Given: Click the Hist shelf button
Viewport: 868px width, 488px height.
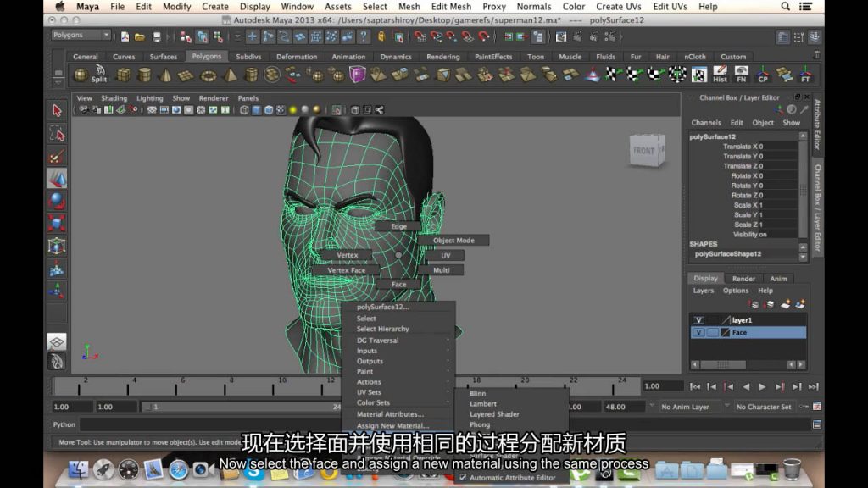Looking at the screenshot, I should [720, 75].
